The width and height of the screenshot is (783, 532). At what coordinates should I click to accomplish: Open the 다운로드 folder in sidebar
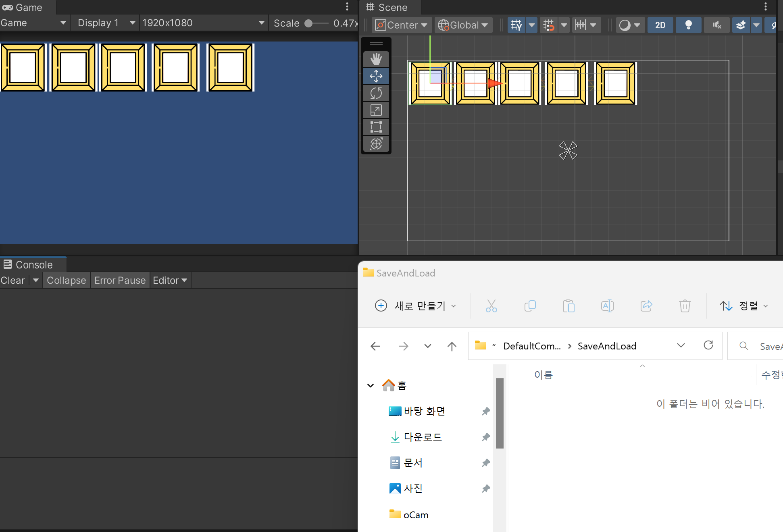point(423,436)
